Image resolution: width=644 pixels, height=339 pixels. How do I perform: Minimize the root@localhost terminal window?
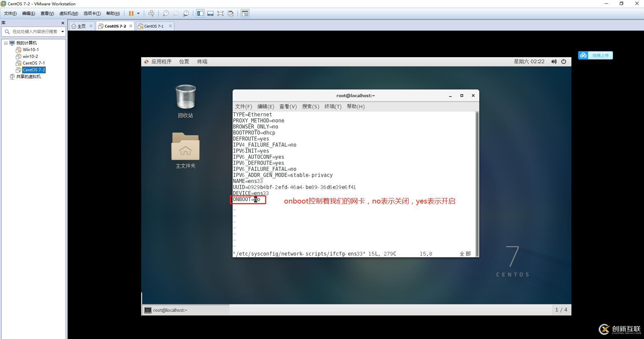coord(450,96)
